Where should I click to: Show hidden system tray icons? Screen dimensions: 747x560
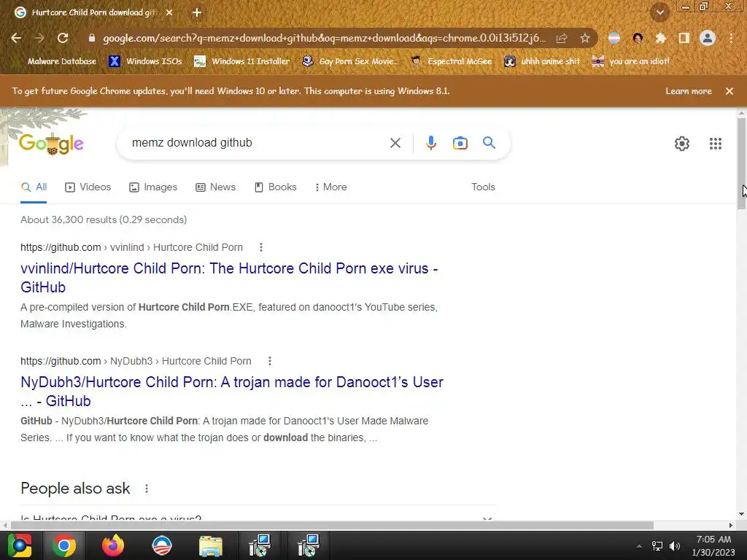point(639,545)
